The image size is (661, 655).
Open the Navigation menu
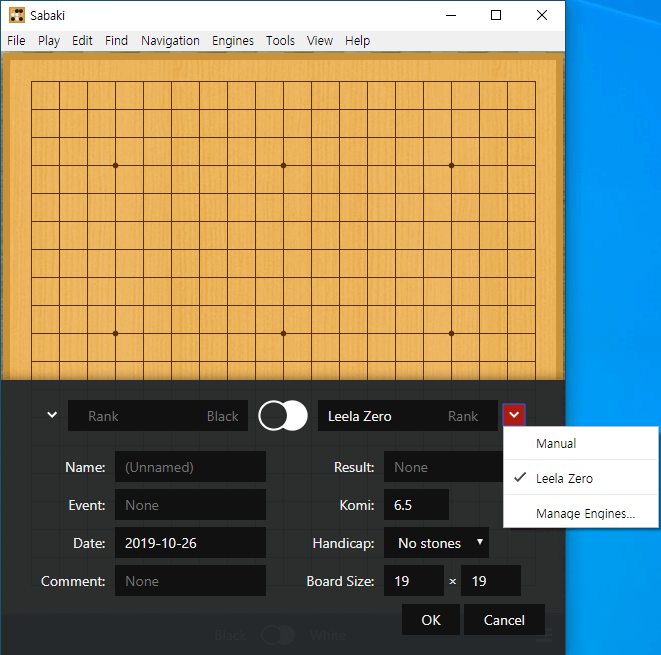[x=170, y=40]
